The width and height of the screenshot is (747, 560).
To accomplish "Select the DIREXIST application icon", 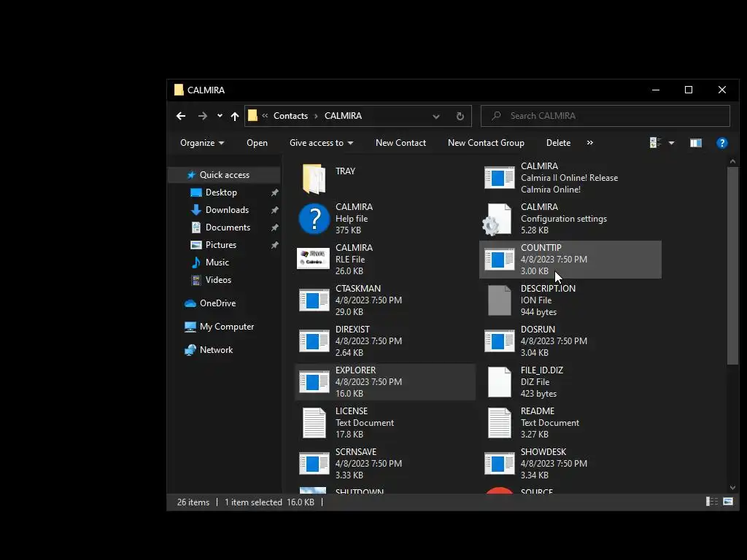I will click(314, 341).
